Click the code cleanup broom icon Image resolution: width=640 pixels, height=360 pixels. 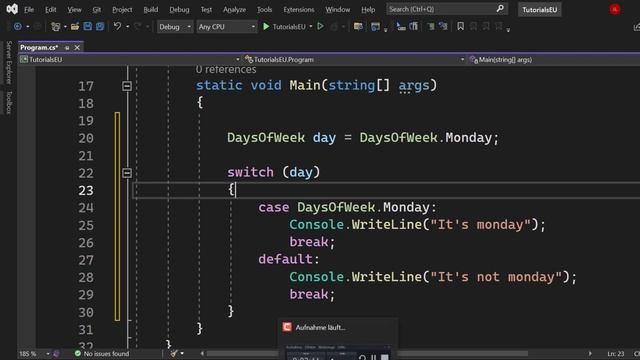pyautogui.click(x=174, y=353)
